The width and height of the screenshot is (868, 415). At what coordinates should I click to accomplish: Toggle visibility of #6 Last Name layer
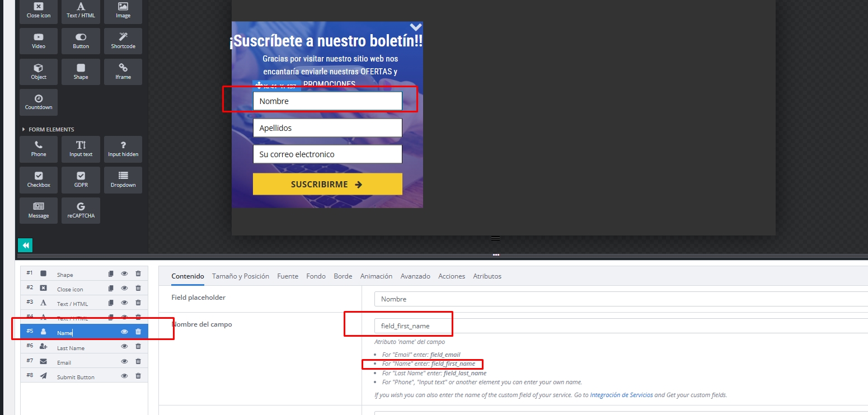coord(124,346)
